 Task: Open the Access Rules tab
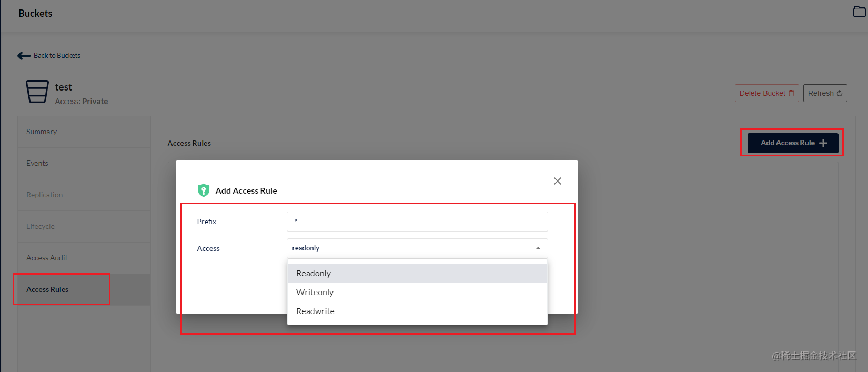[84, 289]
